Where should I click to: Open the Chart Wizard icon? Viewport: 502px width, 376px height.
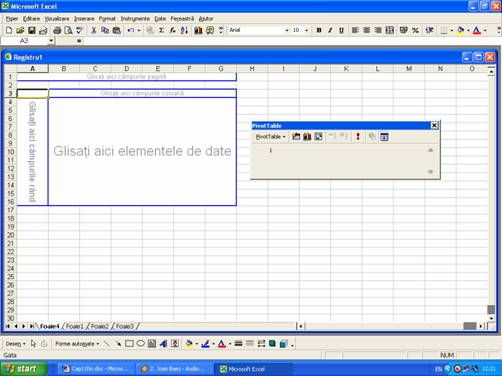coord(198,30)
